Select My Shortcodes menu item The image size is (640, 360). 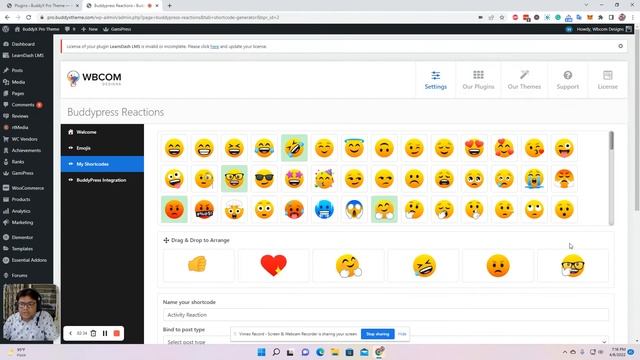pos(102,164)
